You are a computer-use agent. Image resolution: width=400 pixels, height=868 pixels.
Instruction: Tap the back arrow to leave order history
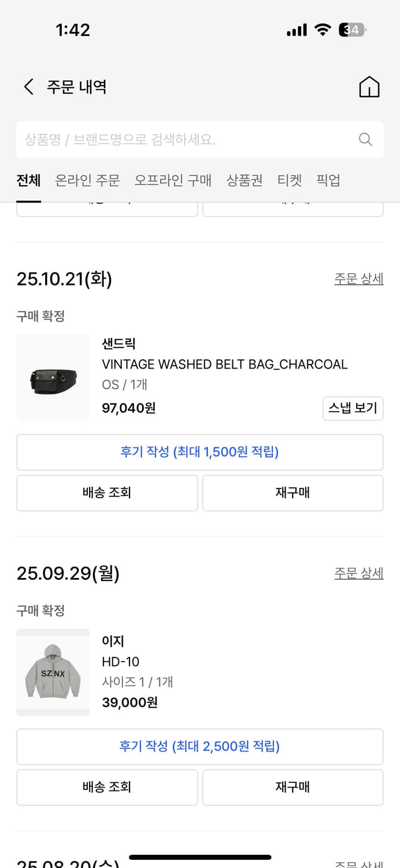(28, 86)
